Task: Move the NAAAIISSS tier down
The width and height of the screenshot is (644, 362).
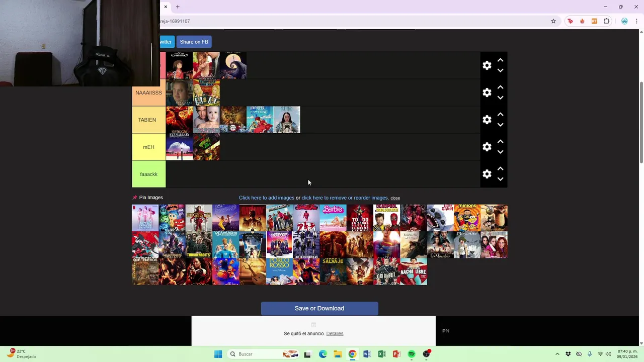Action: click(500, 98)
